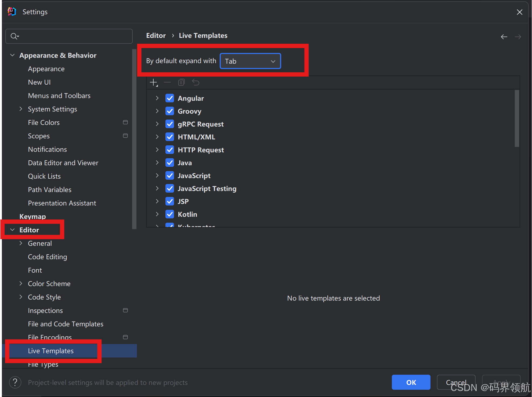532x397 pixels.
Task: Toggle the JavaScript checkbox
Action: tap(170, 176)
